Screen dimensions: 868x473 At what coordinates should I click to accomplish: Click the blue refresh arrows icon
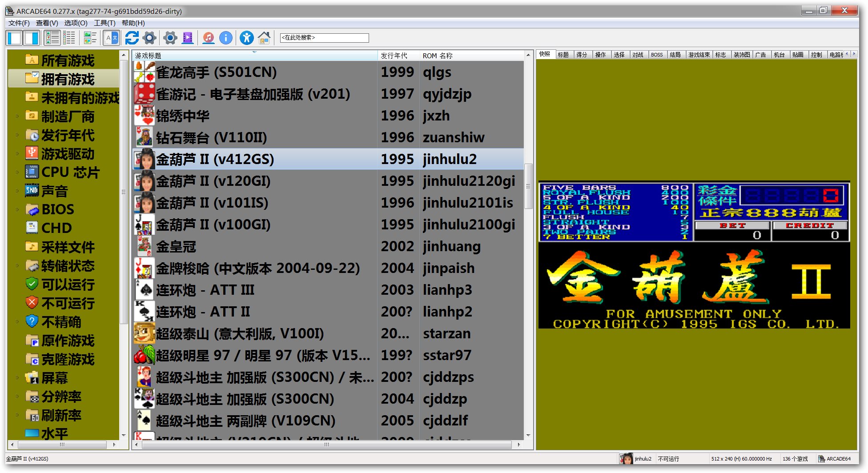pyautogui.click(x=132, y=38)
